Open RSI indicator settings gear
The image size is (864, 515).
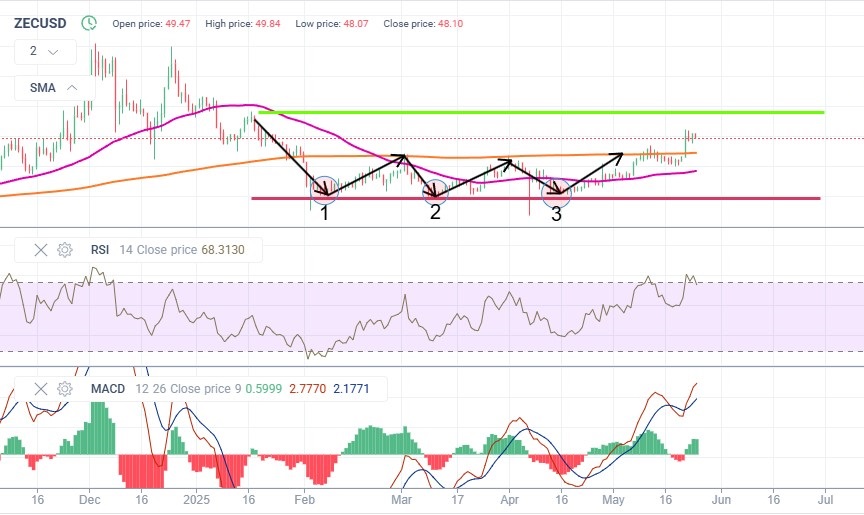[x=65, y=250]
